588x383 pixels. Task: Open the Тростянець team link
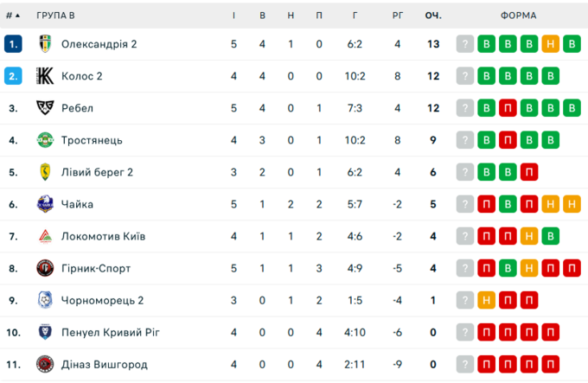(92, 140)
